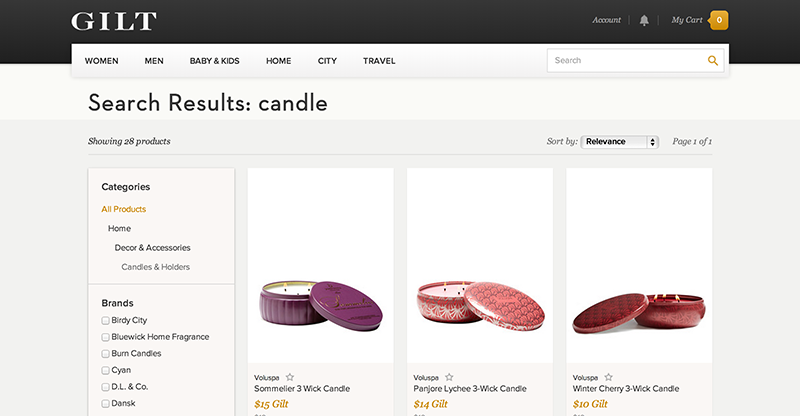The image size is (800, 416).
Task: Click the search magnifier icon
Action: [x=713, y=61]
